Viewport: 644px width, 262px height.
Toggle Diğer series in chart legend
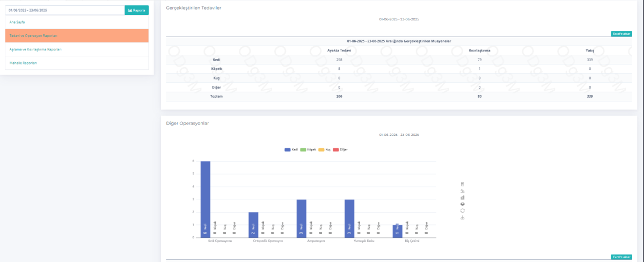tap(340, 149)
